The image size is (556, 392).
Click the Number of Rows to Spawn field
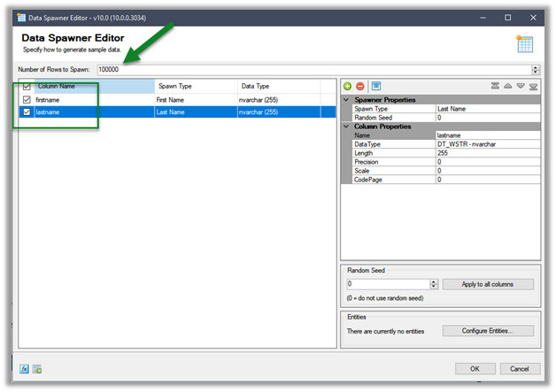pos(313,69)
